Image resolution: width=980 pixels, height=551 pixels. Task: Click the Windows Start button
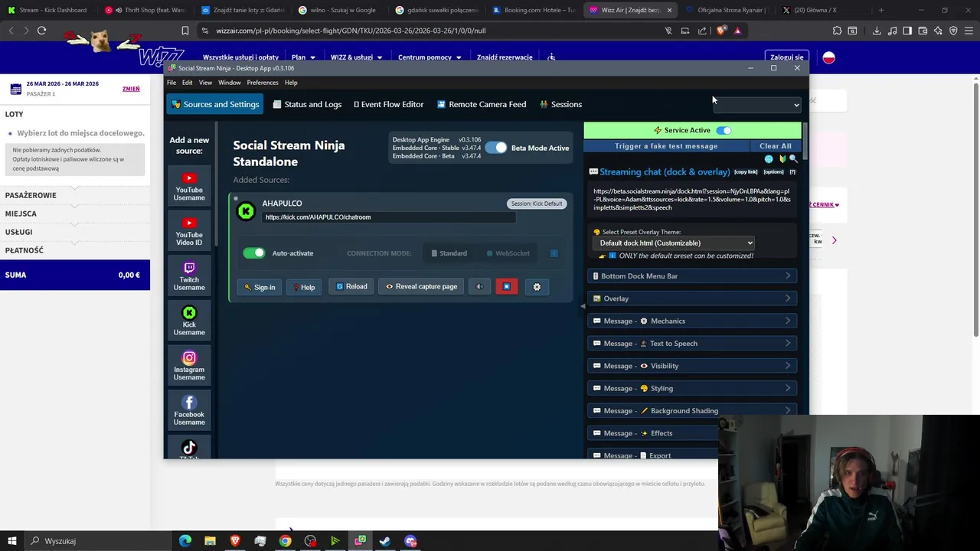[x=11, y=541]
